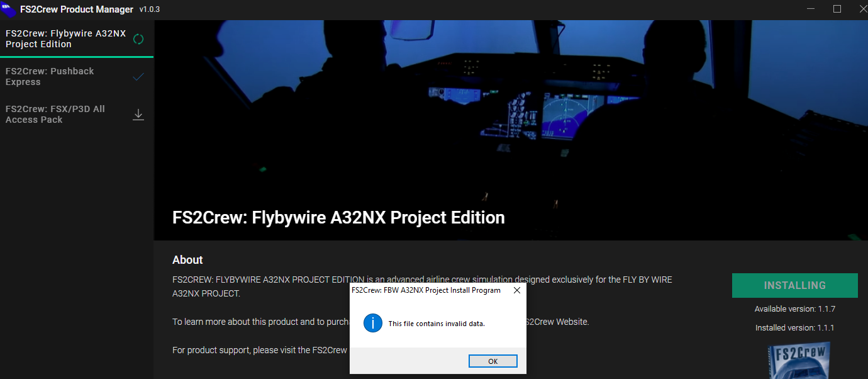This screenshot has height=379, width=868.
Task: Select FS2Crew: FSX/P3D All Access Pack in the sidebar
Action: tap(77, 115)
